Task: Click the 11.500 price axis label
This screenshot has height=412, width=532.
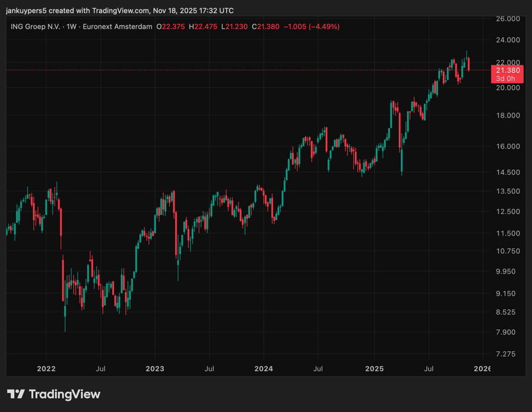Action: click(508, 233)
